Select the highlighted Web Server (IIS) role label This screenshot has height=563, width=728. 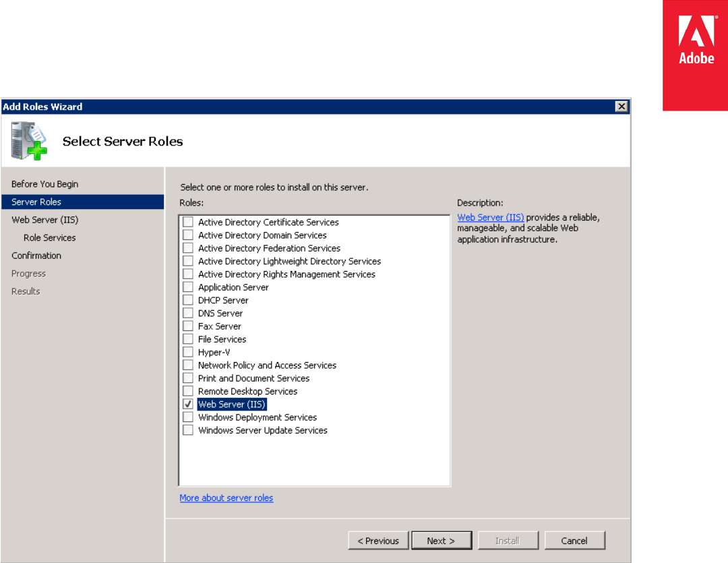[232, 404]
